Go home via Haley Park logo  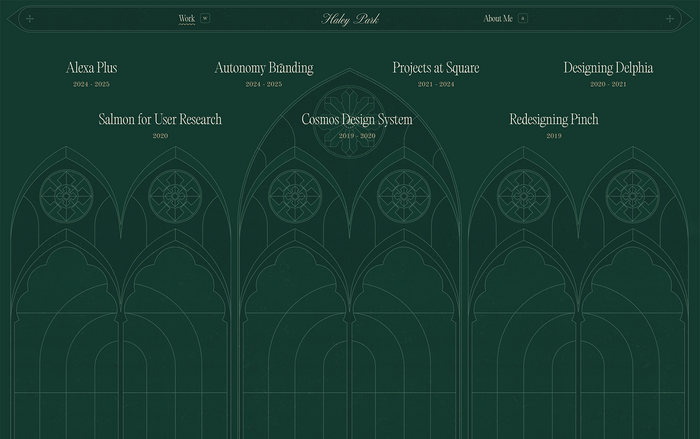point(349,18)
